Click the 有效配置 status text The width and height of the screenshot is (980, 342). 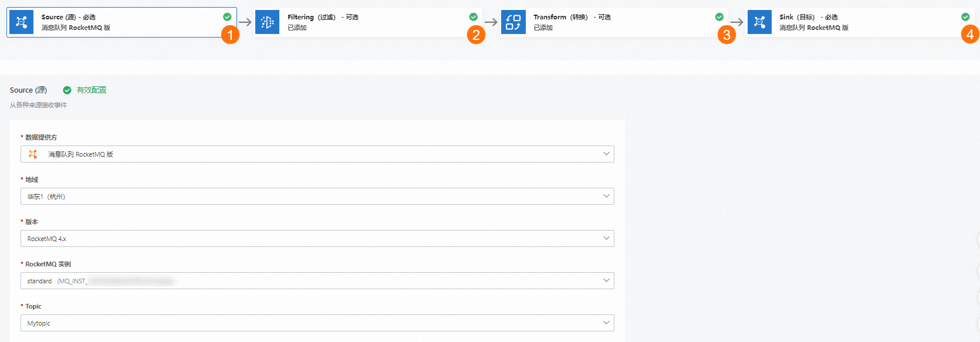click(x=92, y=90)
